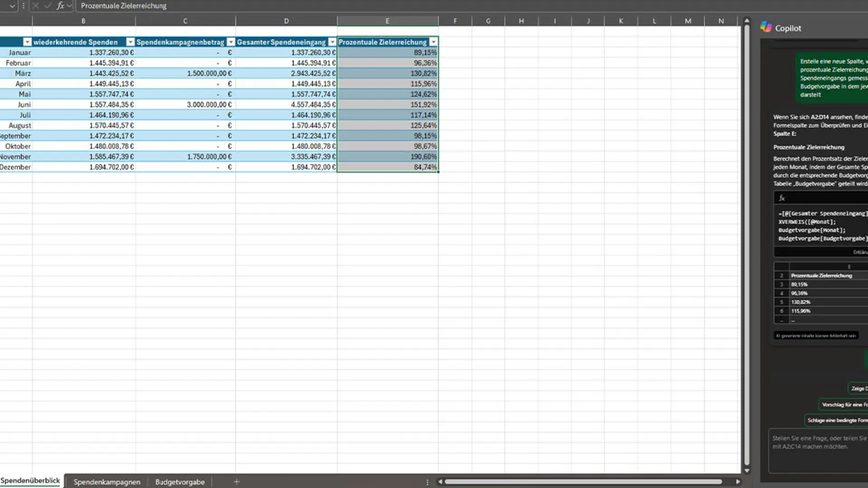868x488 pixels.
Task: Open filter dropdown for month column
Action: click(x=27, y=42)
